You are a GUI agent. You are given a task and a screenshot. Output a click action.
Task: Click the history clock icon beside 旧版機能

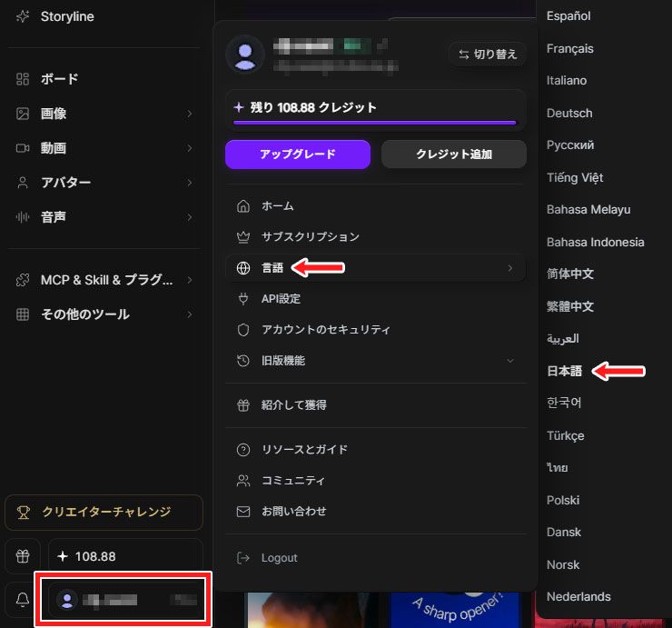243,361
